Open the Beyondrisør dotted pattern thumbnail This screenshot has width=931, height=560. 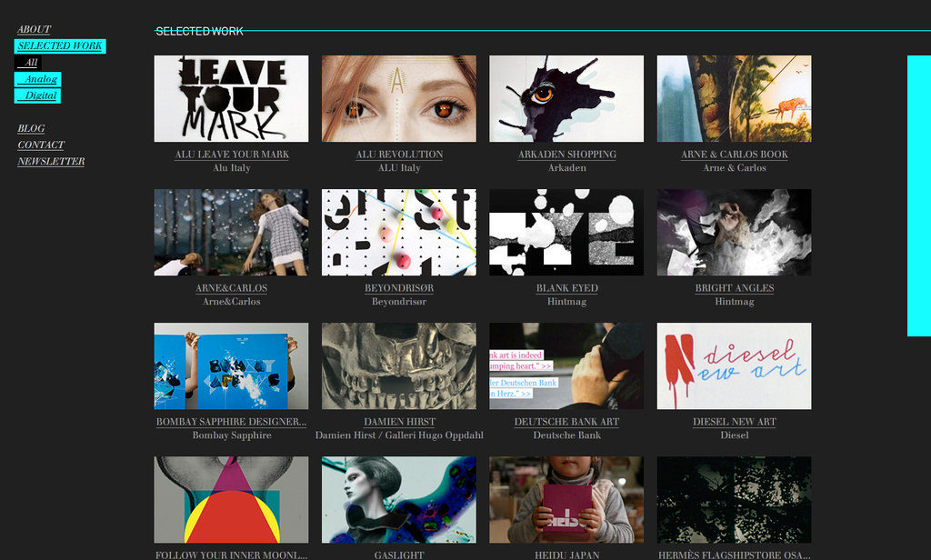[x=398, y=232]
